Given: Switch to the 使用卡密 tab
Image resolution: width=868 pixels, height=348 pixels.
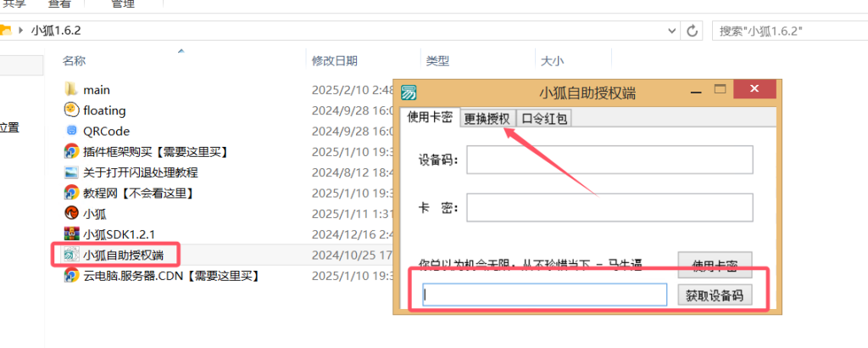Looking at the screenshot, I should [x=430, y=117].
